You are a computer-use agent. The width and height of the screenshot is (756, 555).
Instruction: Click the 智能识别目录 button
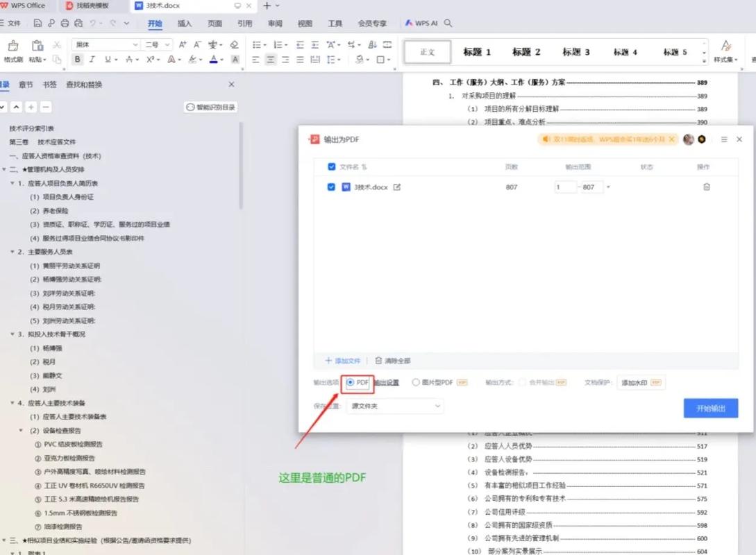[x=210, y=106]
